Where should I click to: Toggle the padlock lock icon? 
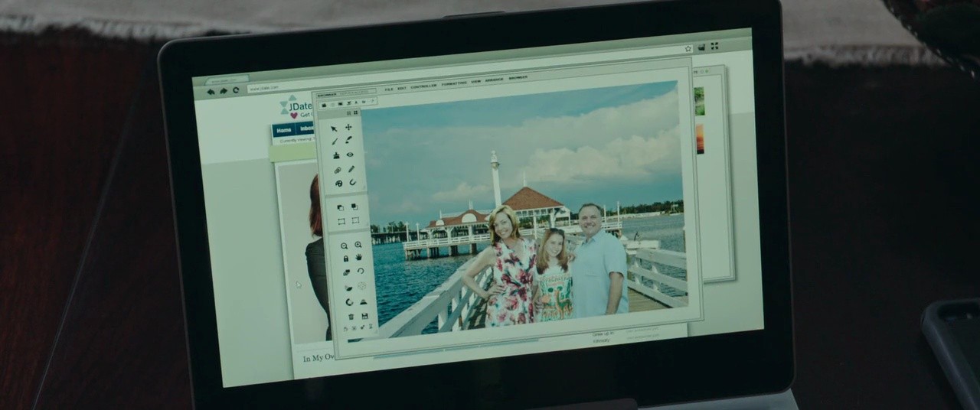[346, 259]
